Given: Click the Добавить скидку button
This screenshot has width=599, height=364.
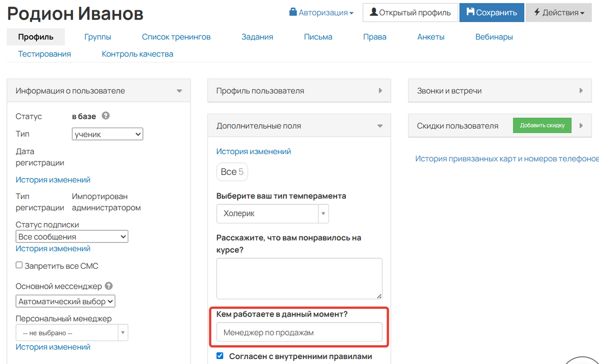Looking at the screenshot, I should coord(542,125).
